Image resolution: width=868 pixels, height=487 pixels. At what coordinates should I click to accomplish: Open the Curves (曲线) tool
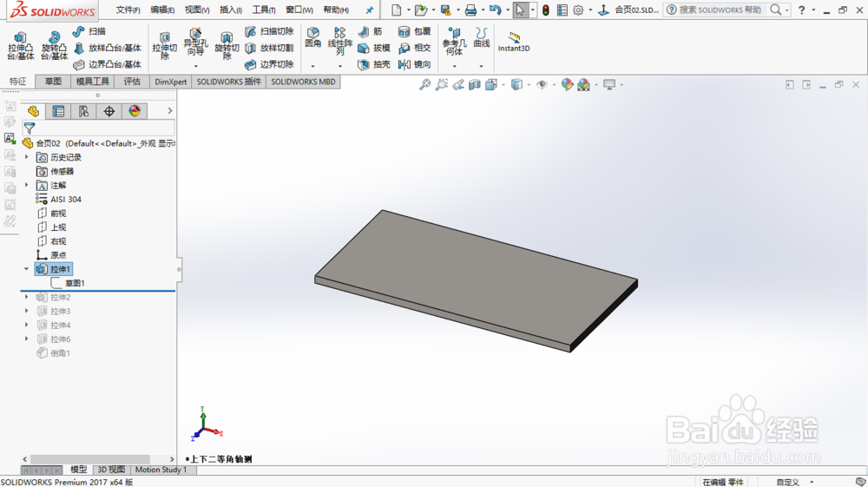click(482, 37)
